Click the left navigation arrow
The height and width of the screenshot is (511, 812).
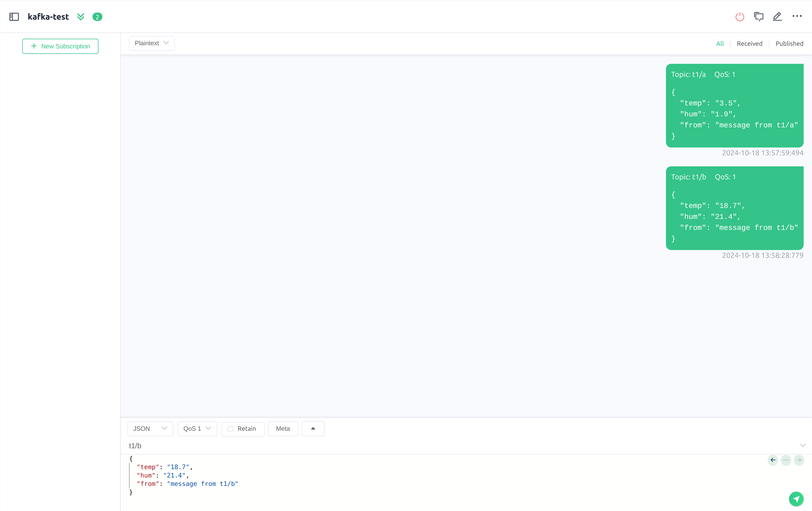[773, 460]
